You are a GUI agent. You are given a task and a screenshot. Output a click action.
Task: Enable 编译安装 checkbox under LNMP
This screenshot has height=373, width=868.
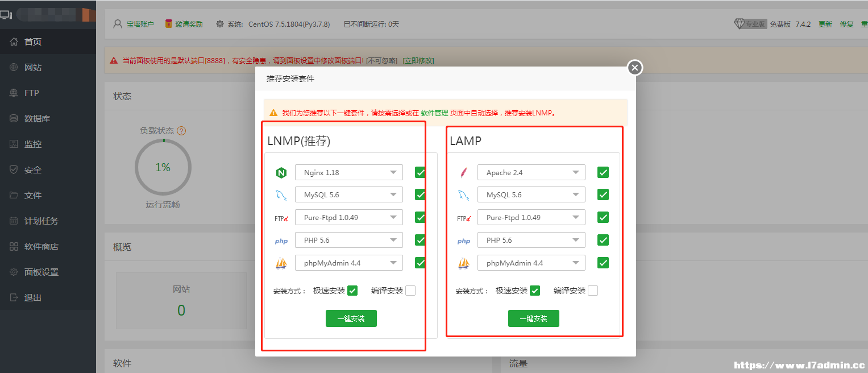[410, 291]
